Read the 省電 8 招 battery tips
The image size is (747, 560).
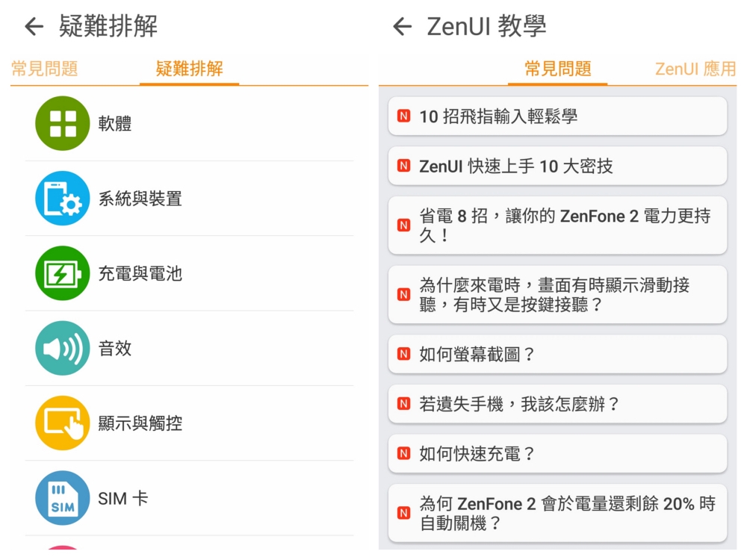coord(557,225)
